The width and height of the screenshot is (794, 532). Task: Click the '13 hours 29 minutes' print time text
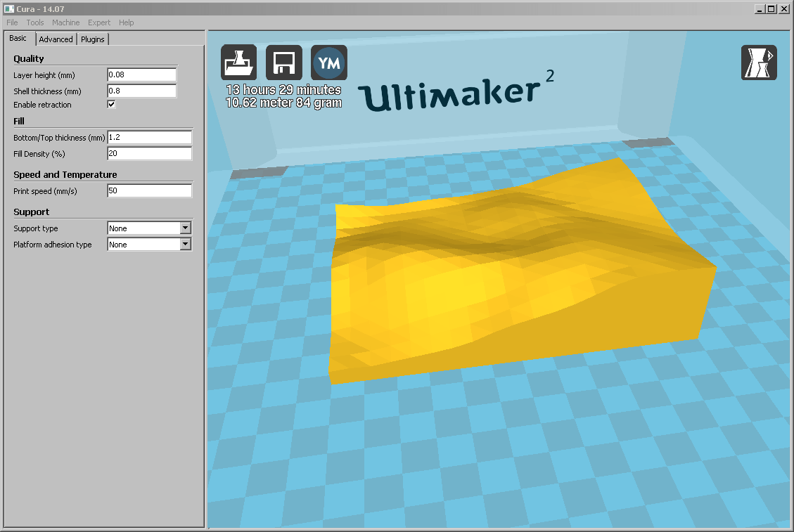click(x=283, y=89)
